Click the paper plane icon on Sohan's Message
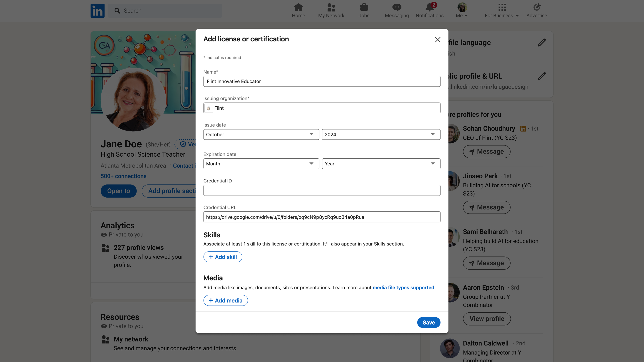This screenshot has height=362, width=644. (471, 152)
